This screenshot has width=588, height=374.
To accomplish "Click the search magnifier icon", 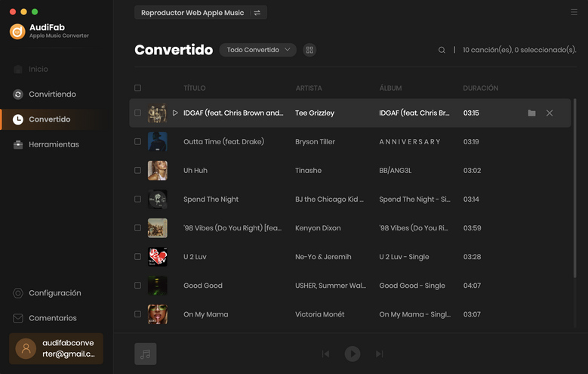I will tap(442, 50).
